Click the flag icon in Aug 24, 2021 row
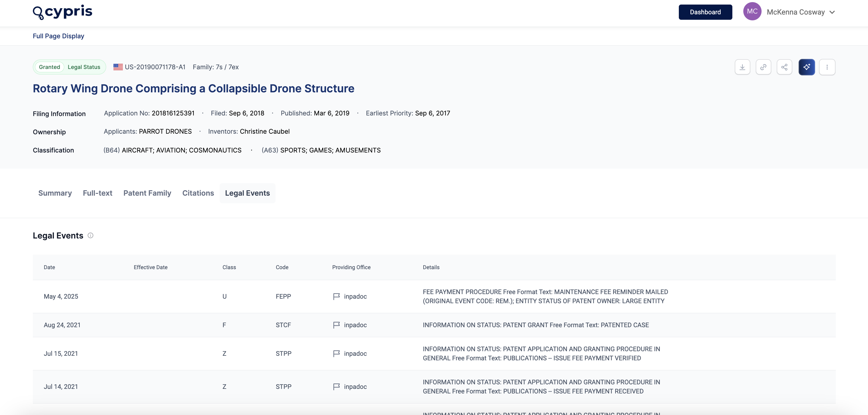 (x=336, y=325)
